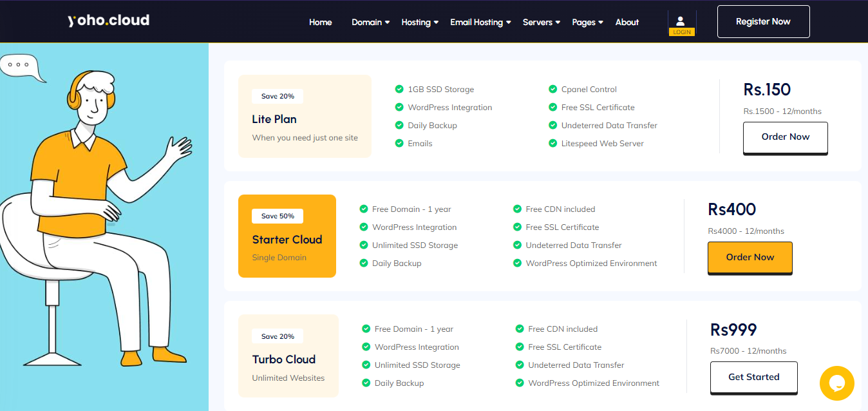The width and height of the screenshot is (868, 411).
Task: Click Get Started for Turbo Cloud
Action: point(753,378)
